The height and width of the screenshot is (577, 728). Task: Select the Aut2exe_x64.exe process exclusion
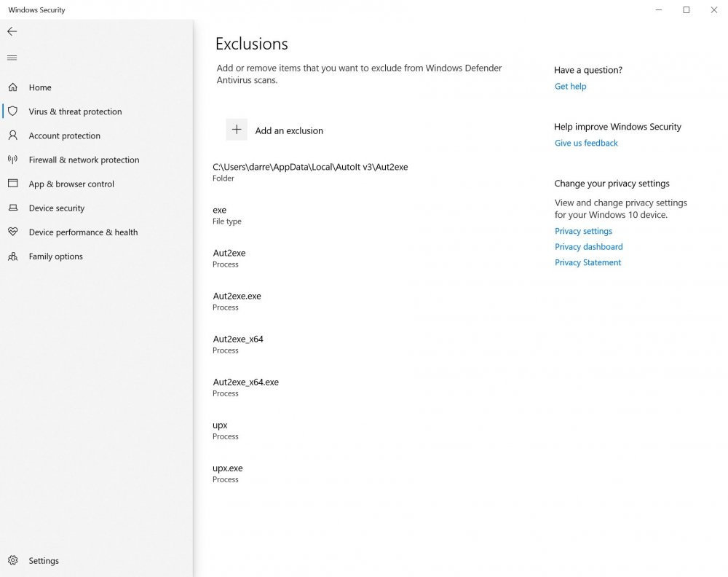[x=245, y=388]
